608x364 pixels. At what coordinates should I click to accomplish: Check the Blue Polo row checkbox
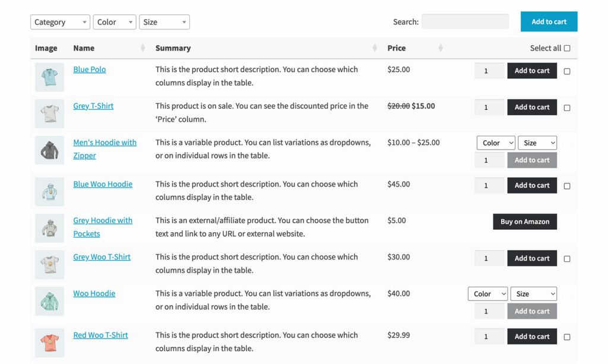(567, 71)
